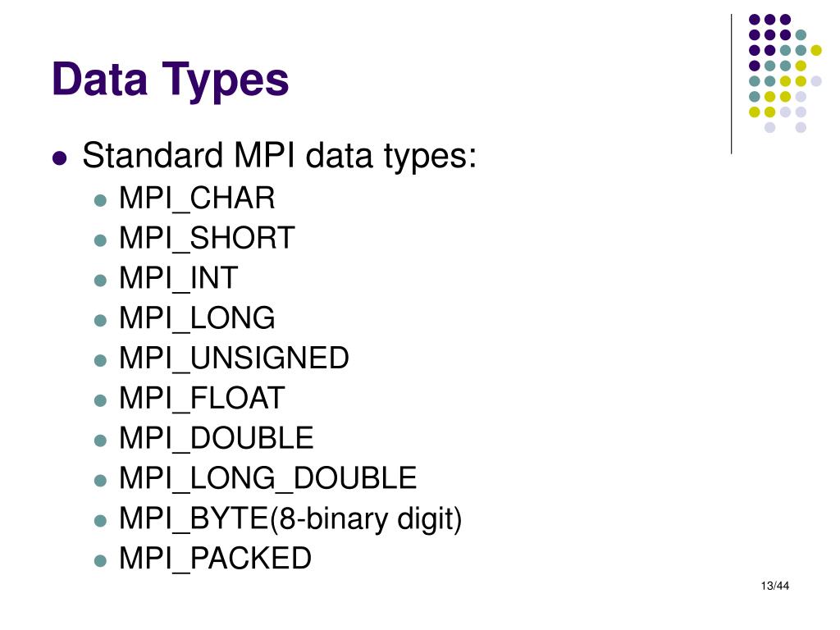
Task: Select the MPI_BYTE(8-binary digit) line
Action: [290, 519]
